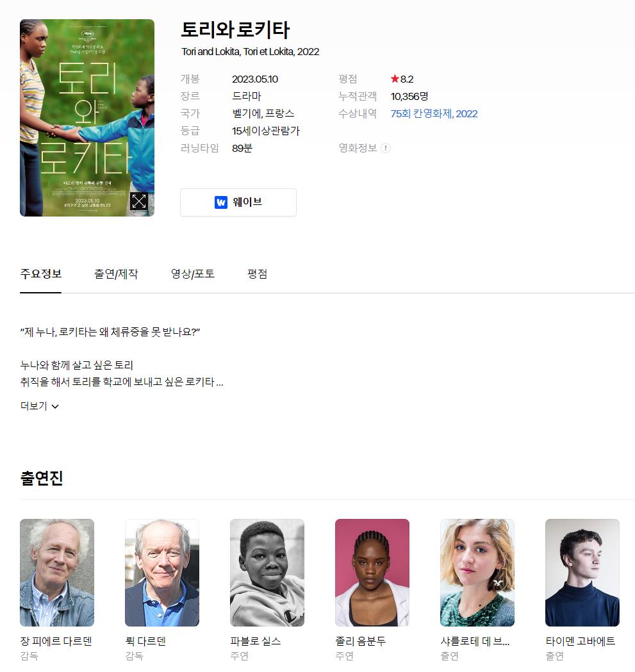The image size is (635, 672).
Task: Expand synopsis with the 더보기 chevron
Action: click(55, 406)
